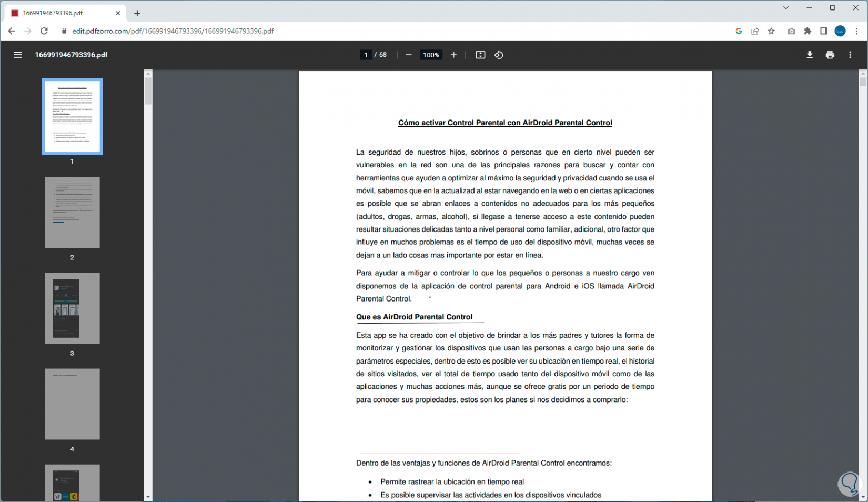Screen dimensions: 868x502
Task: Click the paragraph starting 'Para ayudar a mitigar'
Action: click(x=505, y=286)
